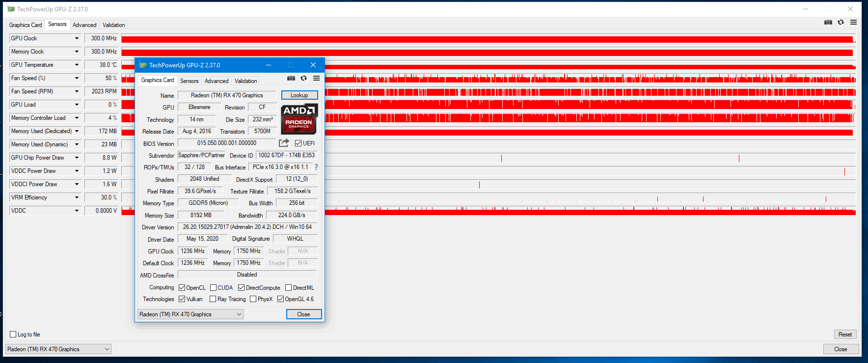This screenshot has height=363, width=868.
Task: Open Validation tab in Sensors window
Action: pos(113,25)
